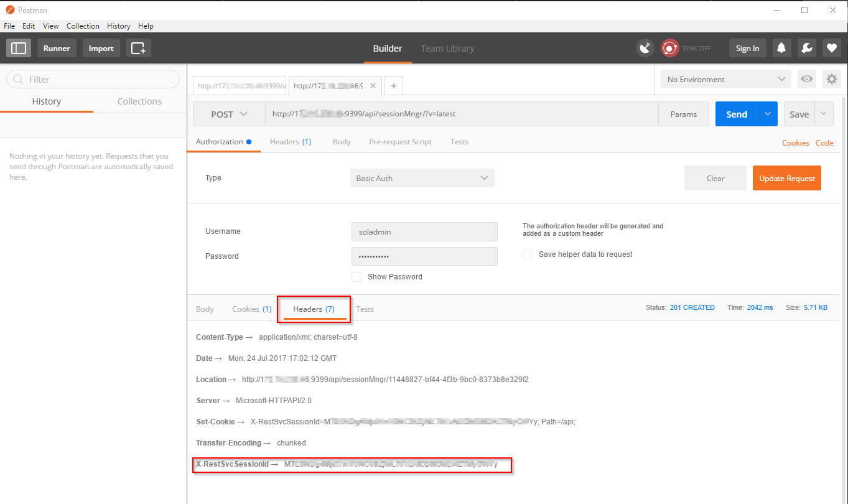848x504 pixels.
Task: Click the satellite interceptor icon
Action: 645,48
